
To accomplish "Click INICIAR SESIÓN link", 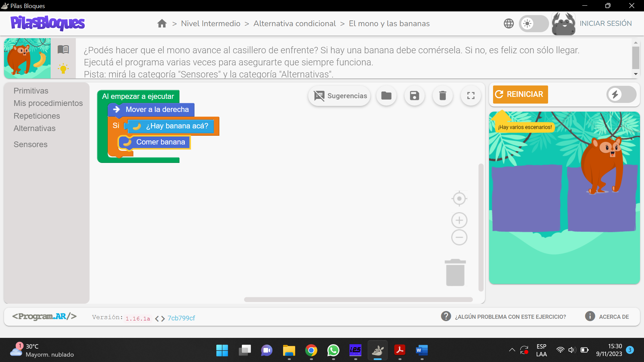I will point(605,23).
